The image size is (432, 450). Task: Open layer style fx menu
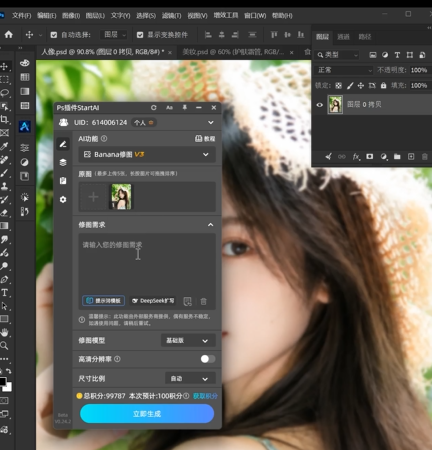356,156
